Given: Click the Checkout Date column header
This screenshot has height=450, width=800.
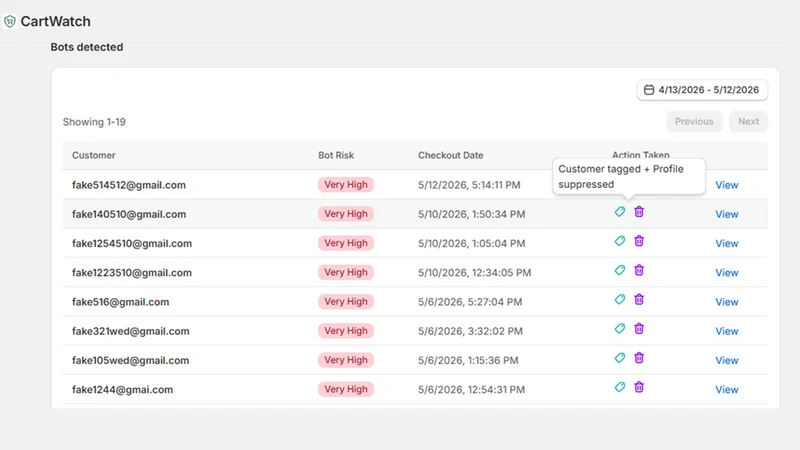Looking at the screenshot, I should click(x=451, y=155).
